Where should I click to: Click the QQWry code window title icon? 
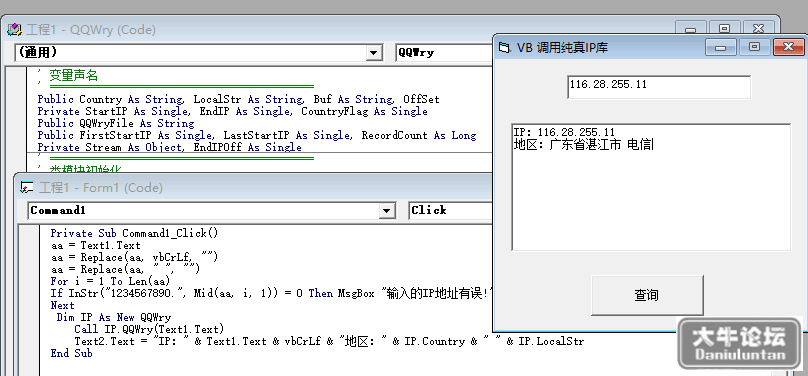14,30
